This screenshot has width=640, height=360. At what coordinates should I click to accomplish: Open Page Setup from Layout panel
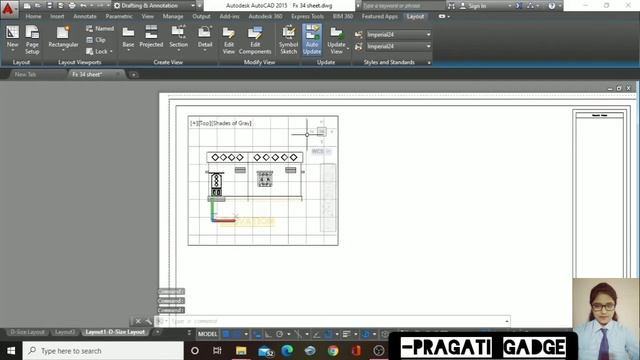32,40
